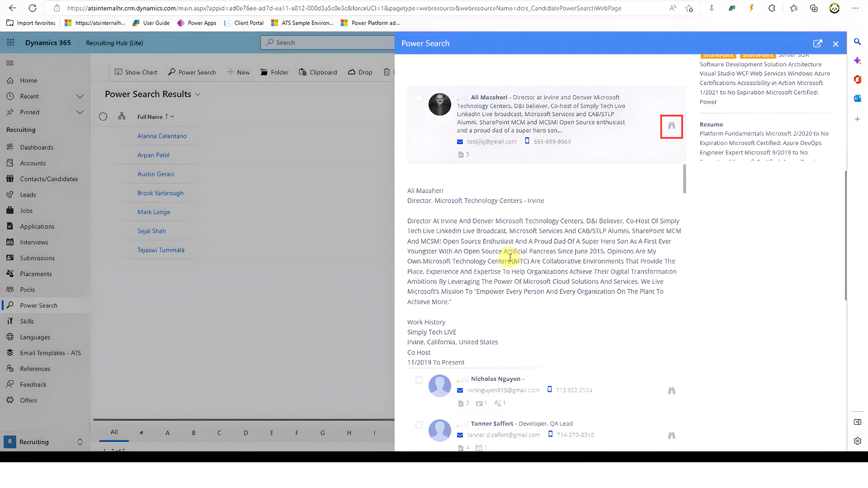Open the Read Aloud icon in address bar

(x=673, y=8)
